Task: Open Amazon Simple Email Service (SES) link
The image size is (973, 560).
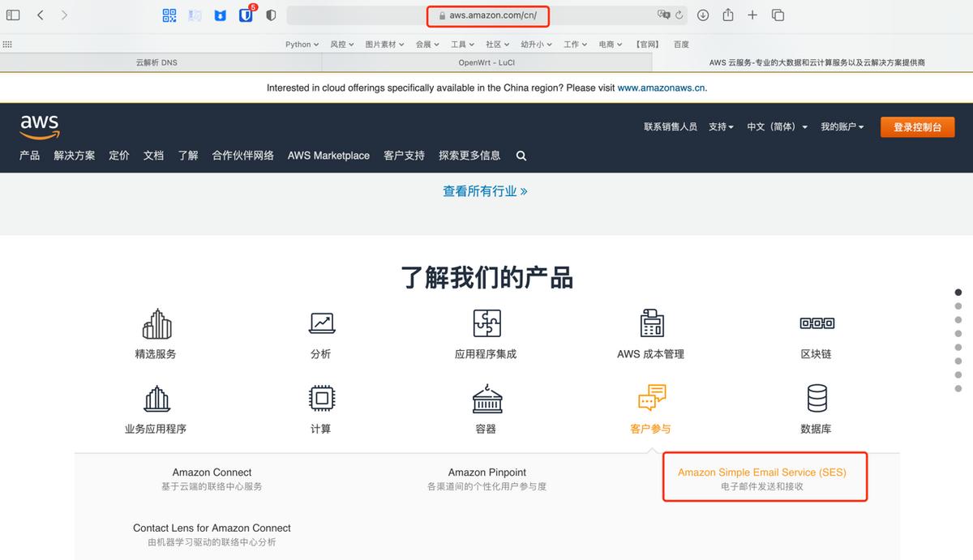Action: click(x=762, y=472)
